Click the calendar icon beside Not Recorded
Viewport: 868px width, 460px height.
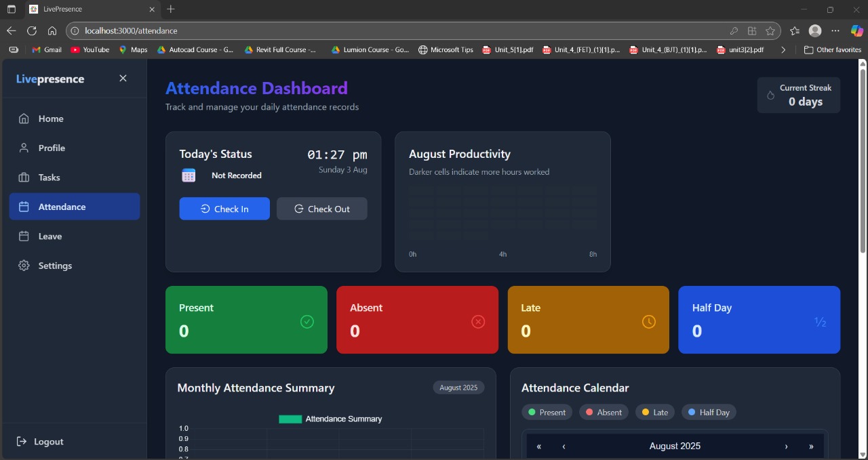[x=189, y=175]
